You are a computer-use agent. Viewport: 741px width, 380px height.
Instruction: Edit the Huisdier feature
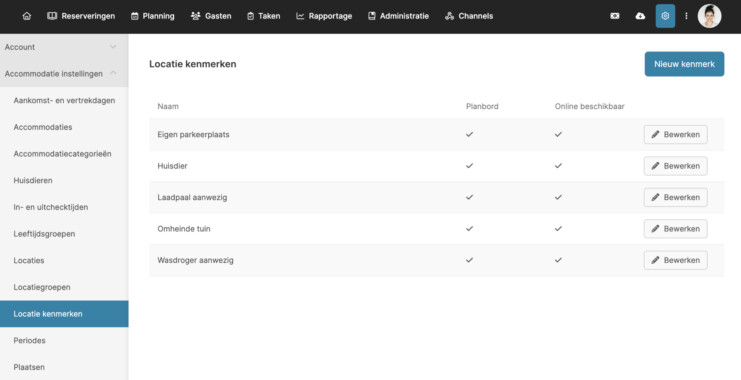point(675,166)
